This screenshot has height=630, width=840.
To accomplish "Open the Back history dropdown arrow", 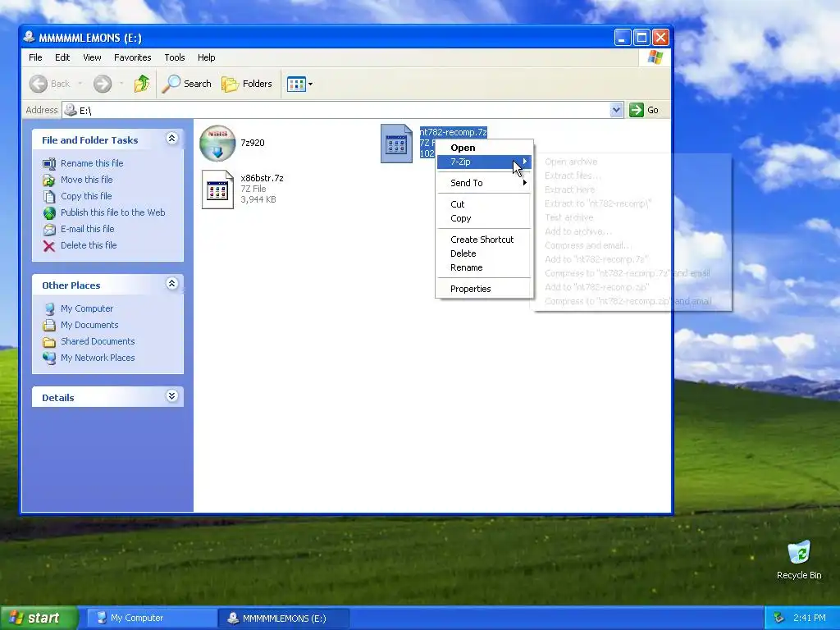I will [x=80, y=84].
